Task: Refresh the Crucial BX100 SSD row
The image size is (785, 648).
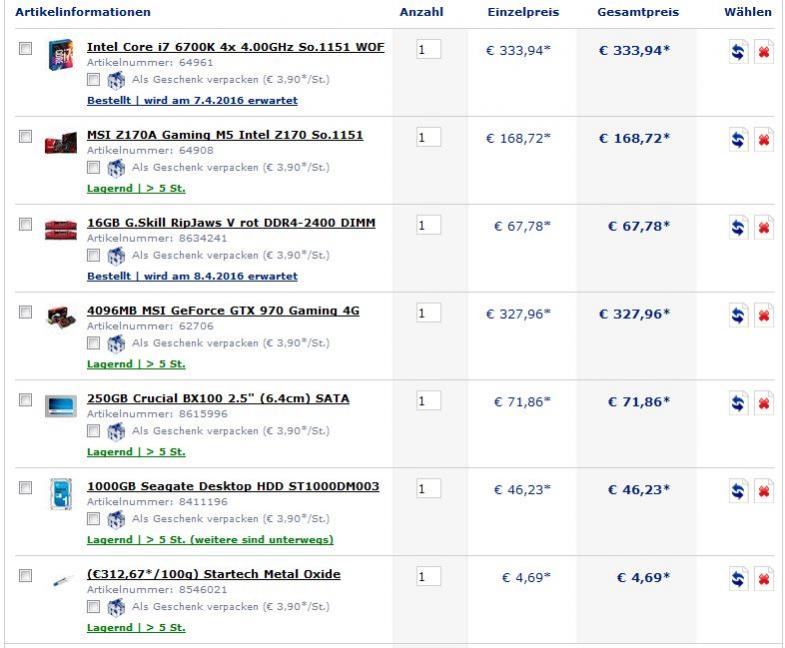Action: pos(737,403)
